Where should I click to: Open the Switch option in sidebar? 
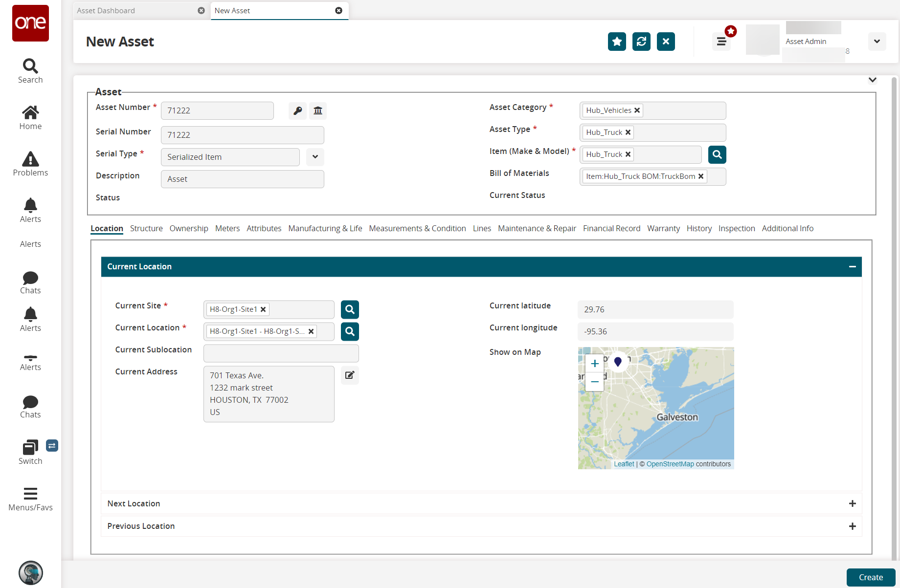coord(30,452)
